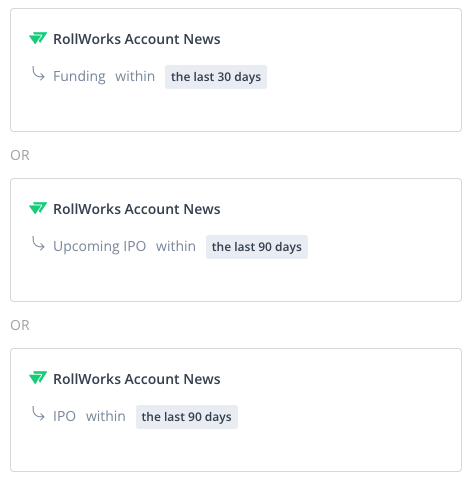
Task: Click the sub-rule arrow icon beside Upcoming IPO
Action: tap(38, 244)
